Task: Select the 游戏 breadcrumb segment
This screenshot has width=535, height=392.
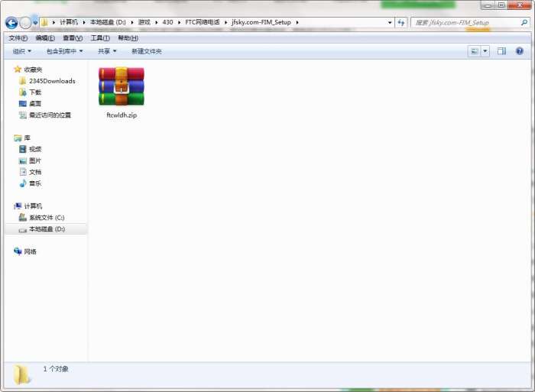Action: 144,22
